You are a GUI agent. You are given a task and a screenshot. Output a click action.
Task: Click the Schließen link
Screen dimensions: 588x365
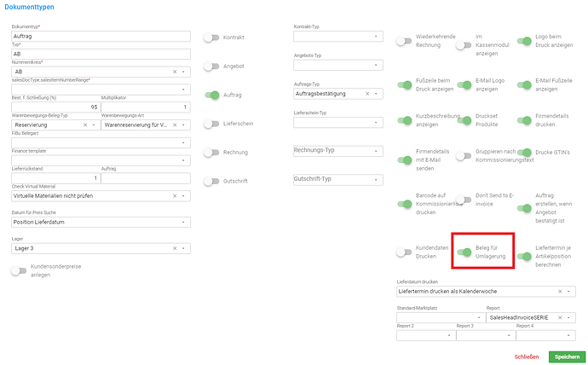[527, 357]
